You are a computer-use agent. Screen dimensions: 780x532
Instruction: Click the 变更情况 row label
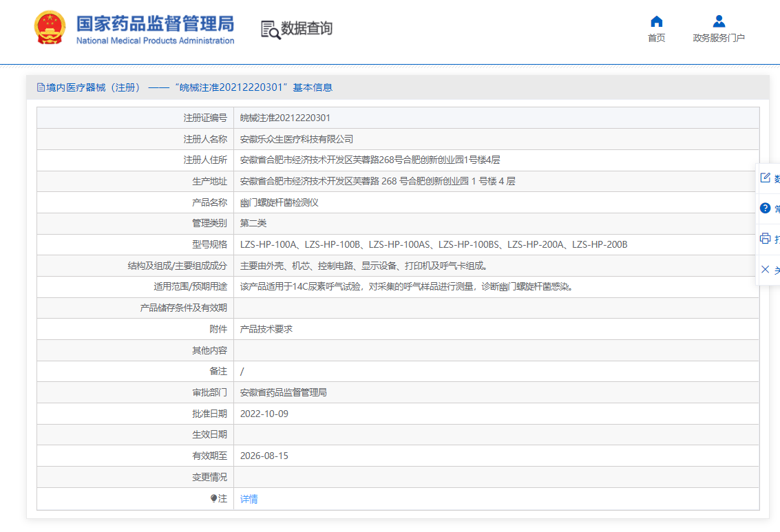tap(209, 478)
